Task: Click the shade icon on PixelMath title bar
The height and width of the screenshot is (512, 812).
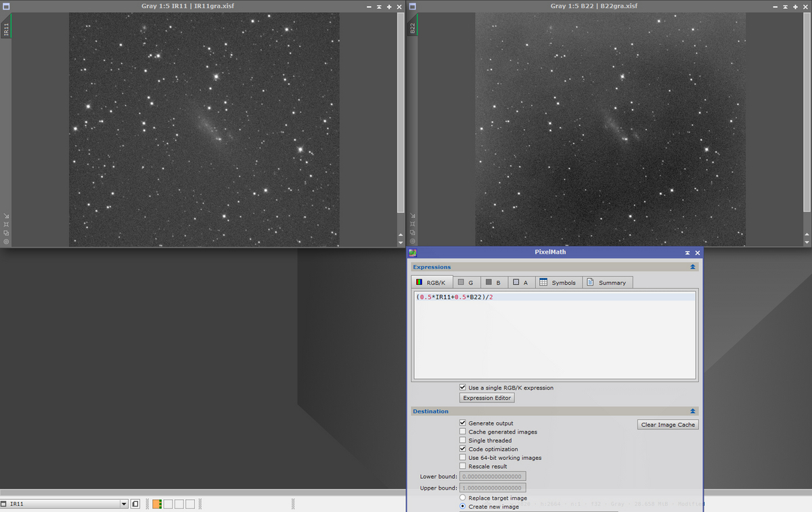Action: click(687, 252)
